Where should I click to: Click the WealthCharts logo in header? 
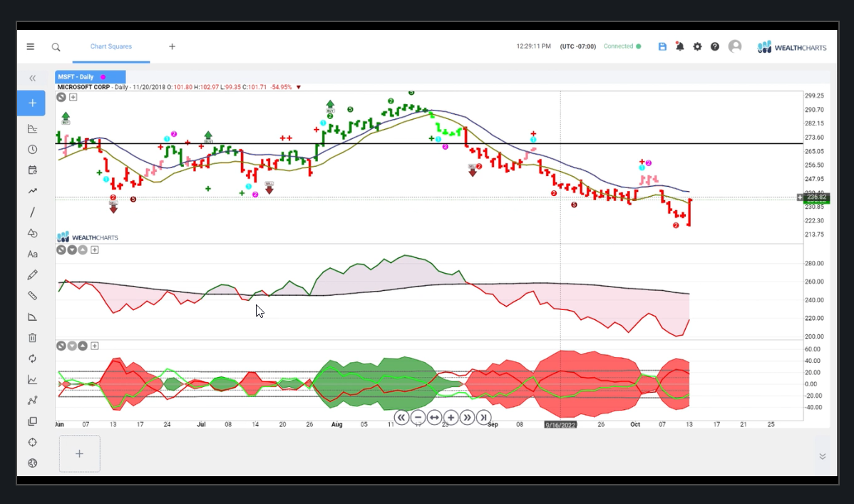tap(792, 47)
